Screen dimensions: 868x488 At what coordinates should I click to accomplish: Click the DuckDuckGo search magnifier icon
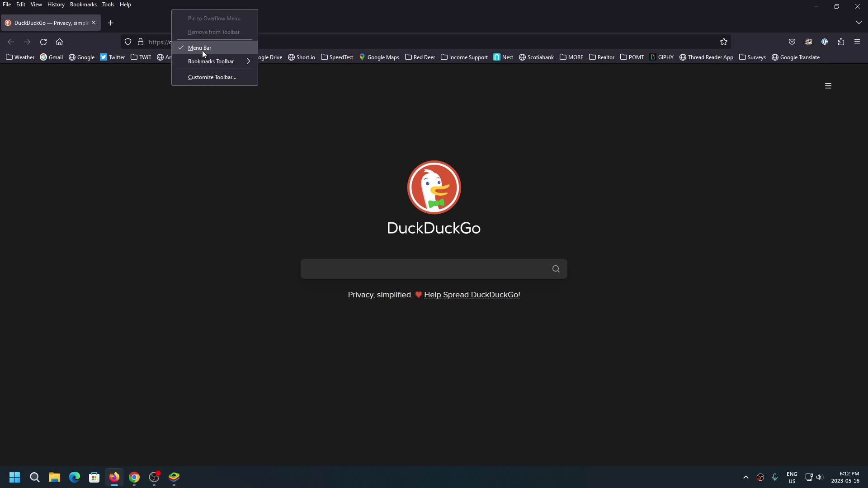(556, 269)
